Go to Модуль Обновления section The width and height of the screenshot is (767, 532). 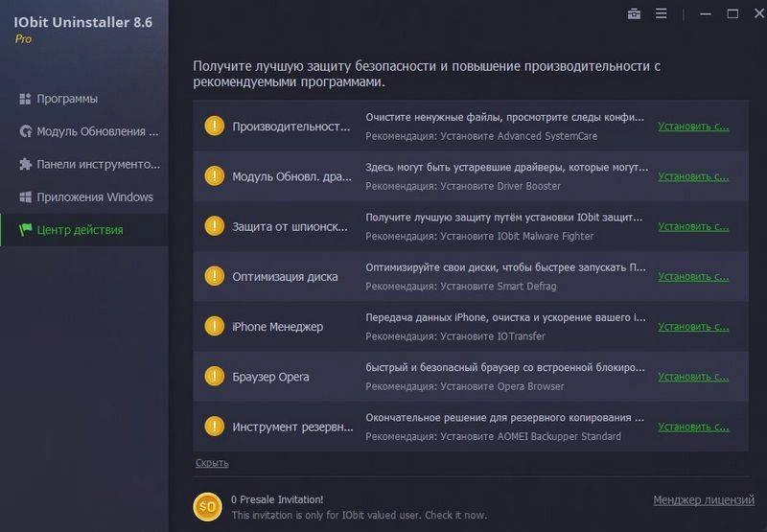click(84, 131)
